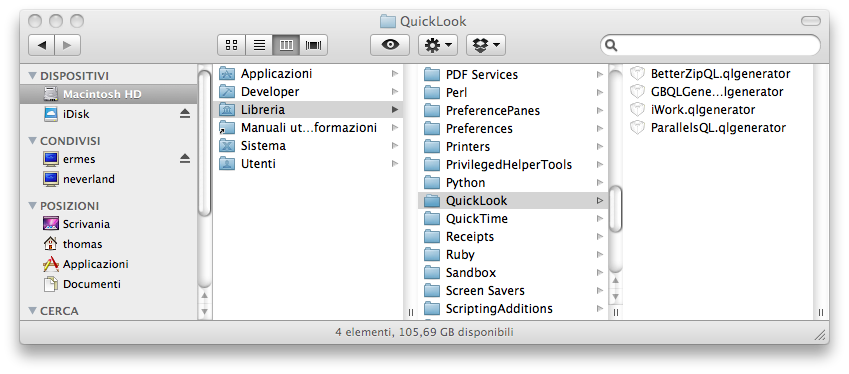Open Documenti in the sidebar
This screenshot has width=849, height=374.
109,284
